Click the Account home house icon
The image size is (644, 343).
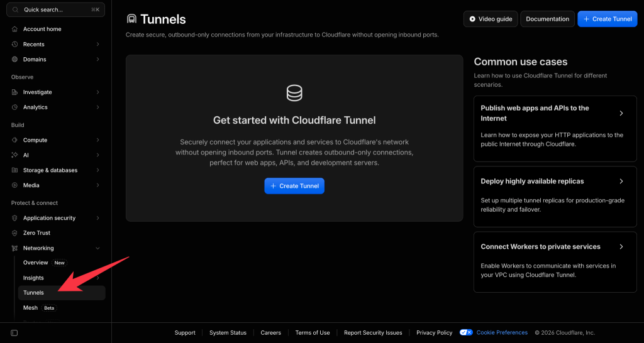click(x=15, y=29)
